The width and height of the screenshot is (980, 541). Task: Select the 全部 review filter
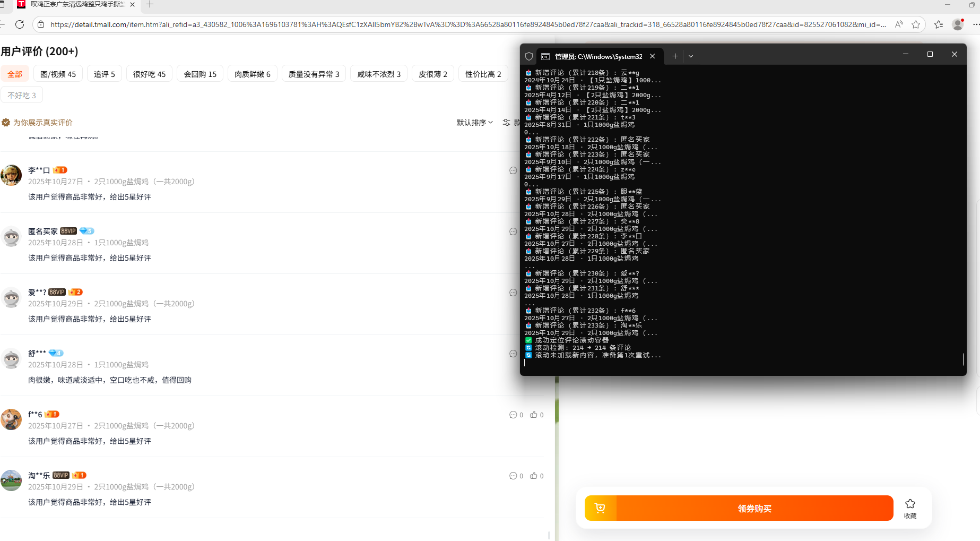pos(15,74)
